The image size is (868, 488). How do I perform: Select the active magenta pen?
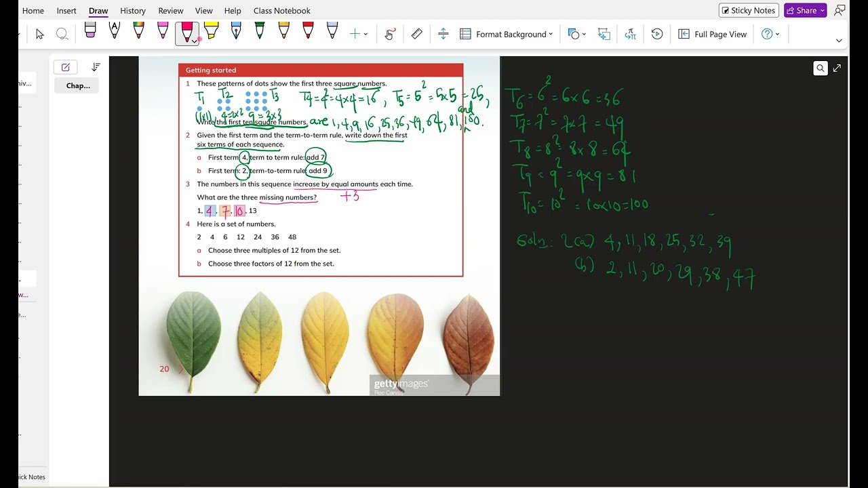pyautogui.click(x=186, y=33)
